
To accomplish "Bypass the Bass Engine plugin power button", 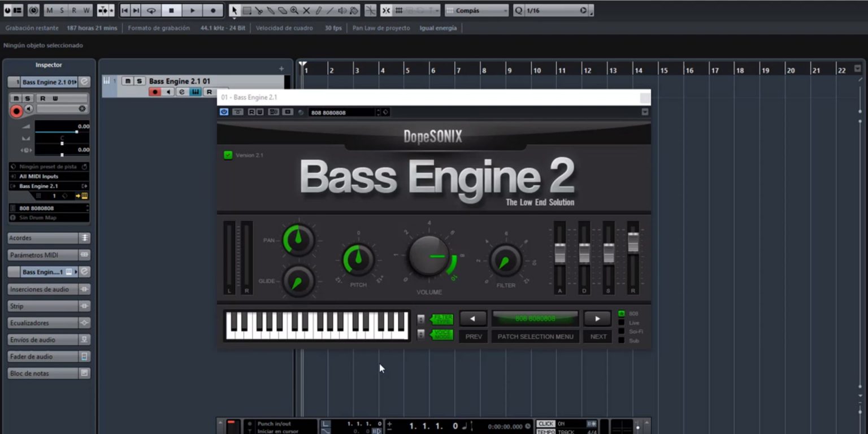I will pyautogui.click(x=224, y=112).
